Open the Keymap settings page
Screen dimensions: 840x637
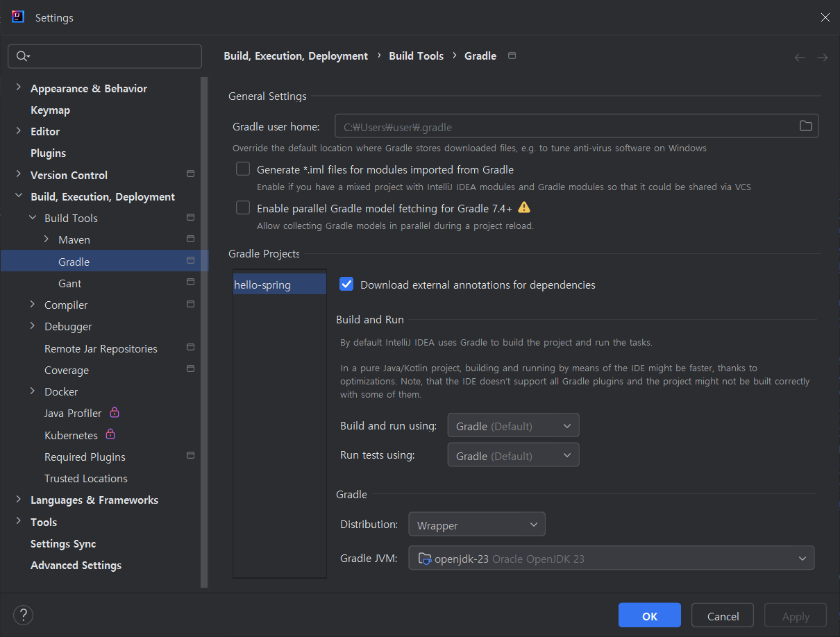50,110
